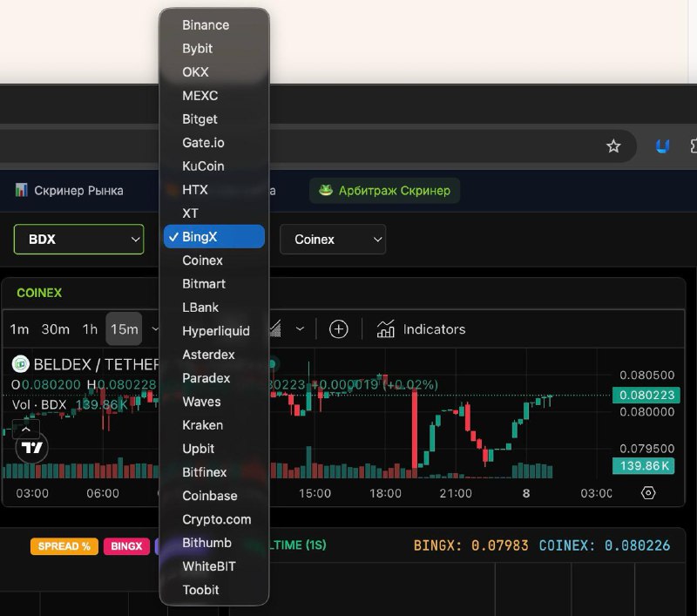Choose Paradex exchange option
The height and width of the screenshot is (616, 697).
point(213,378)
